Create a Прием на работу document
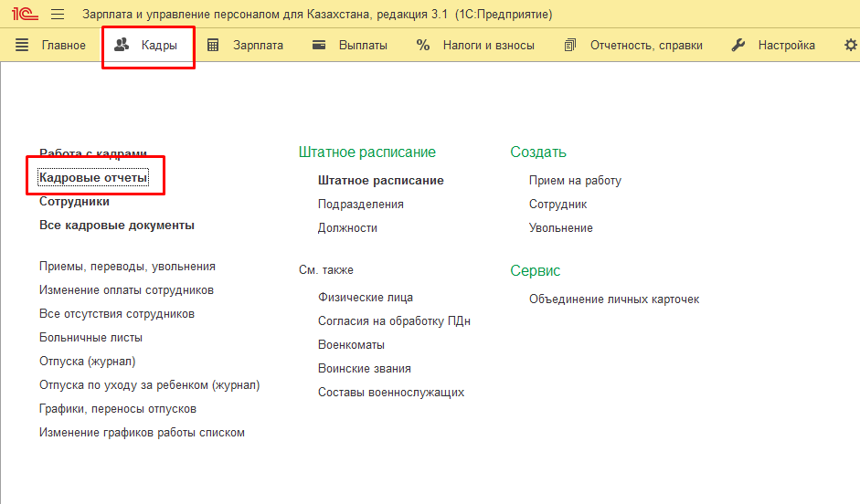Screen dimensions: 860x504 (x=575, y=181)
